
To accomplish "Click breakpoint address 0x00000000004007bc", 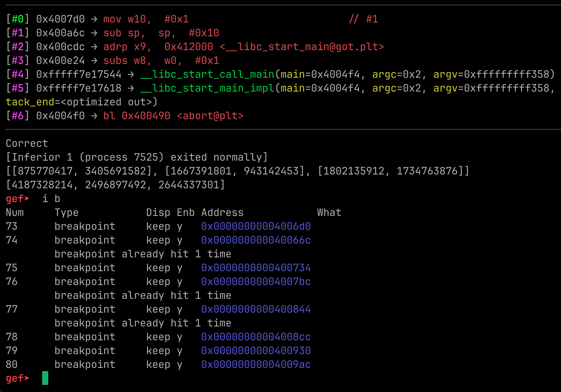I will tap(256, 281).
